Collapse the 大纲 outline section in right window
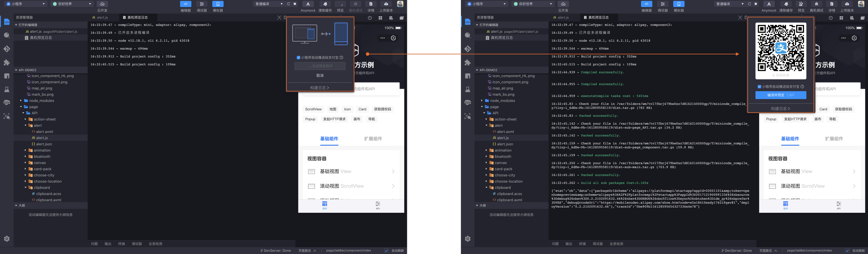This screenshot has width=868, height=254. click(x=511, y=205)
